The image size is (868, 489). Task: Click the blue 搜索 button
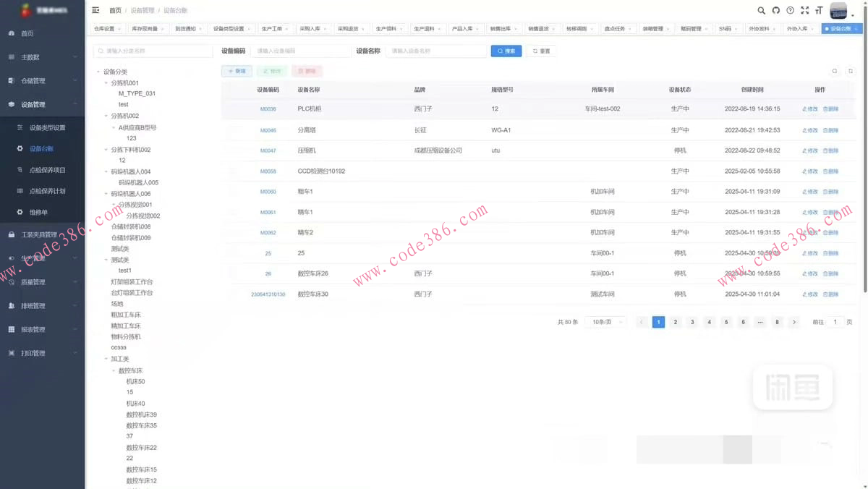pos(506,51)
